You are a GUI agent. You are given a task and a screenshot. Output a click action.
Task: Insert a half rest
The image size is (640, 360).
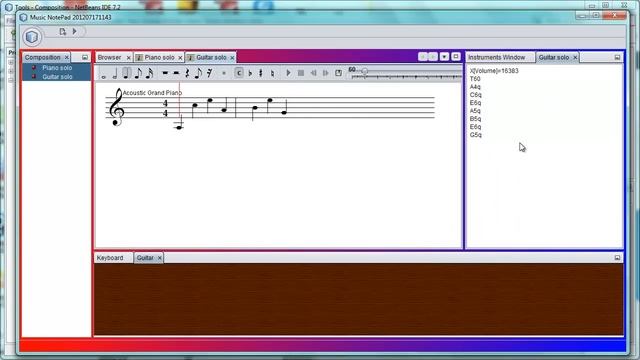click(176, 73)
